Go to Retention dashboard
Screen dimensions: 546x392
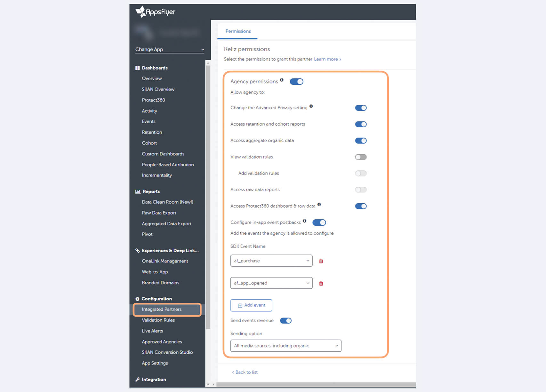152,133
